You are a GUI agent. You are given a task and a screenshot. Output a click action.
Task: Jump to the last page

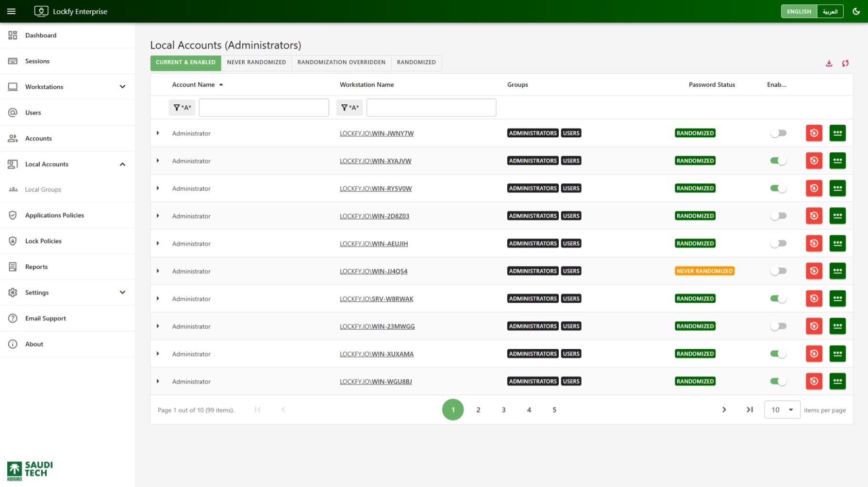(750, 410)
